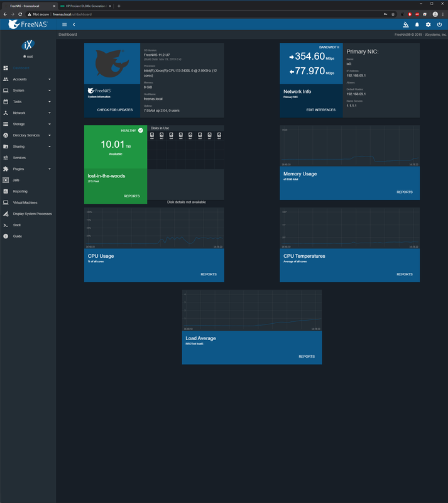Expand the Storage menu arrow
Viewport: 448px width, 503px height.
tap(50, 124)
